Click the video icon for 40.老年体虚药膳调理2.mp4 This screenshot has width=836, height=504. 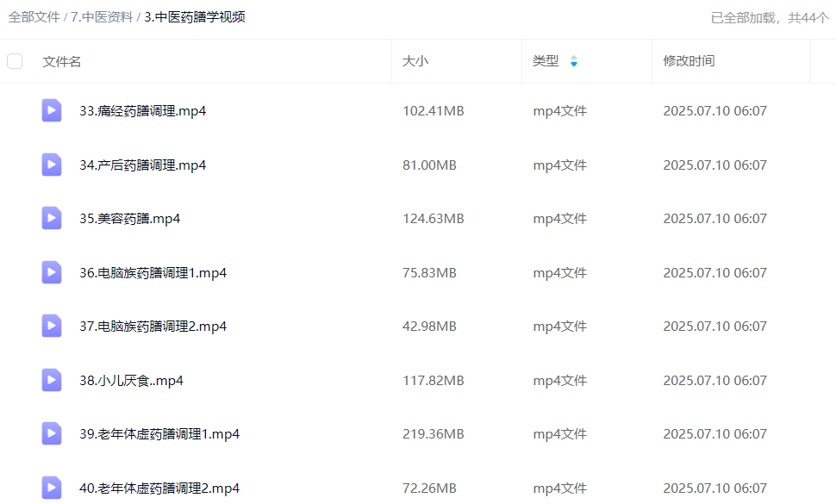(52, 488)
